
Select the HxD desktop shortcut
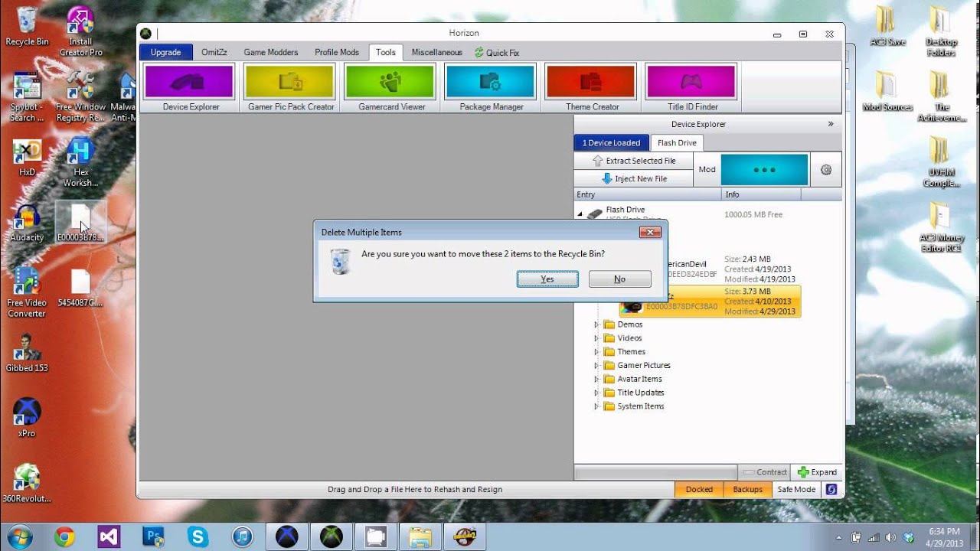click(27, 158)
